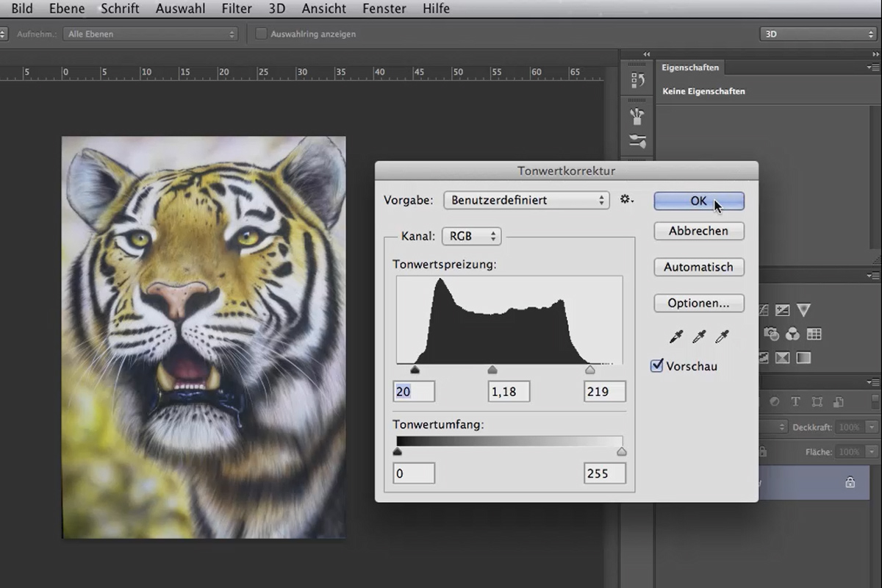The image size is (882, 588).
Task: Open the Vorgabe preset dropdown
Action: [526, 200]
